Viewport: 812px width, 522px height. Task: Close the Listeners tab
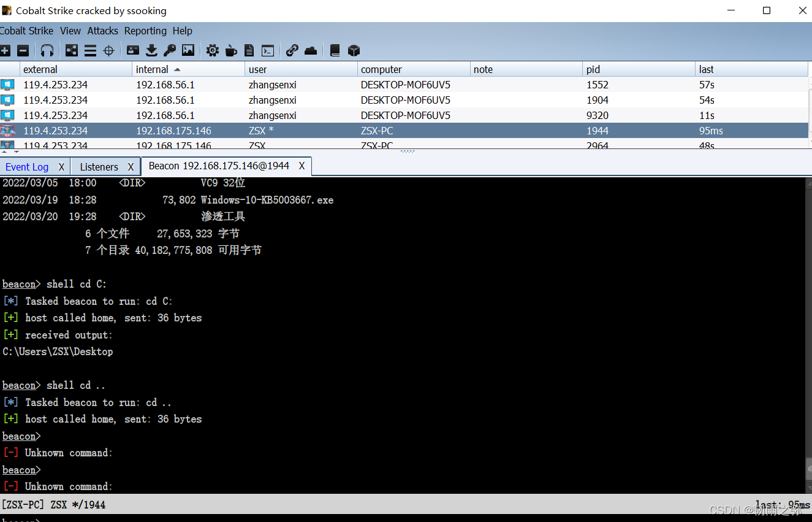point(131,167)
